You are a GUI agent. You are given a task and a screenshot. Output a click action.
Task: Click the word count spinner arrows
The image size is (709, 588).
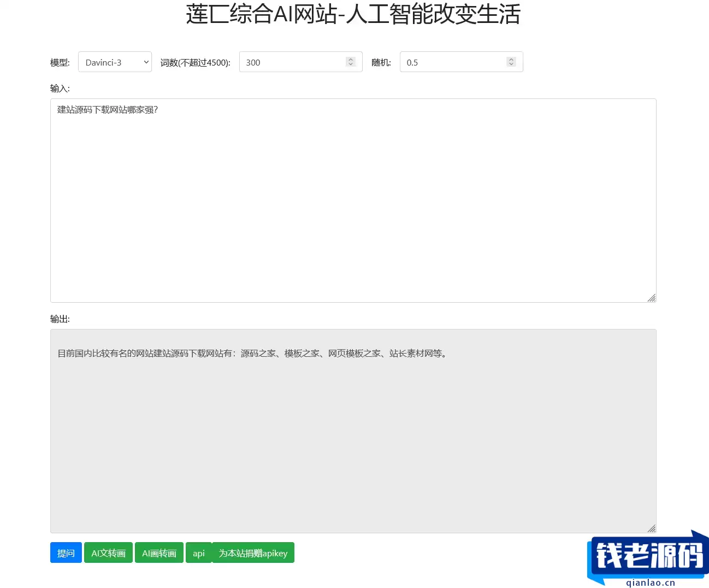coord(351,62)
